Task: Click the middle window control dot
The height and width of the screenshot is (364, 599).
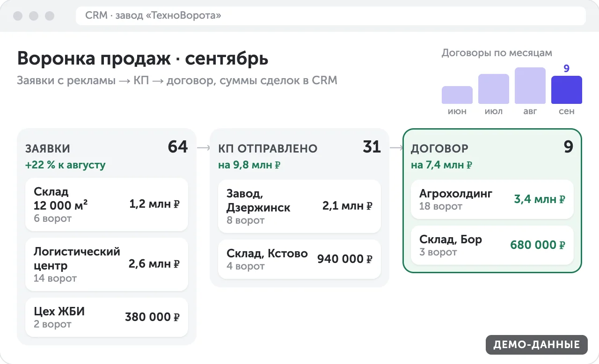Action: point(34,16)
